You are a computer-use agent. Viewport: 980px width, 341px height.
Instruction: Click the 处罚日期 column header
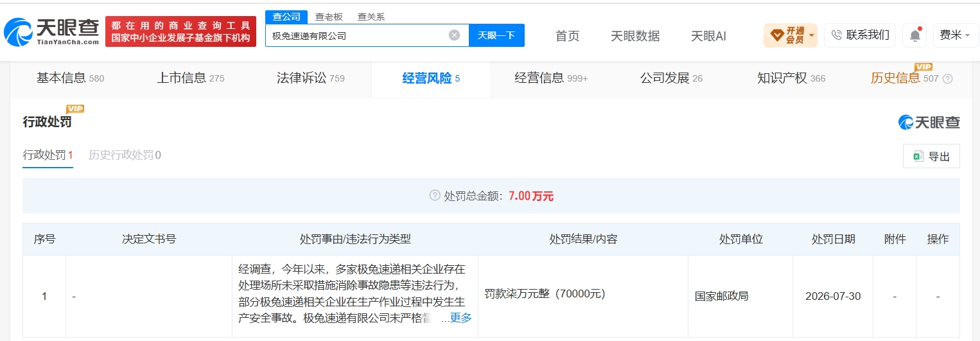833,239
